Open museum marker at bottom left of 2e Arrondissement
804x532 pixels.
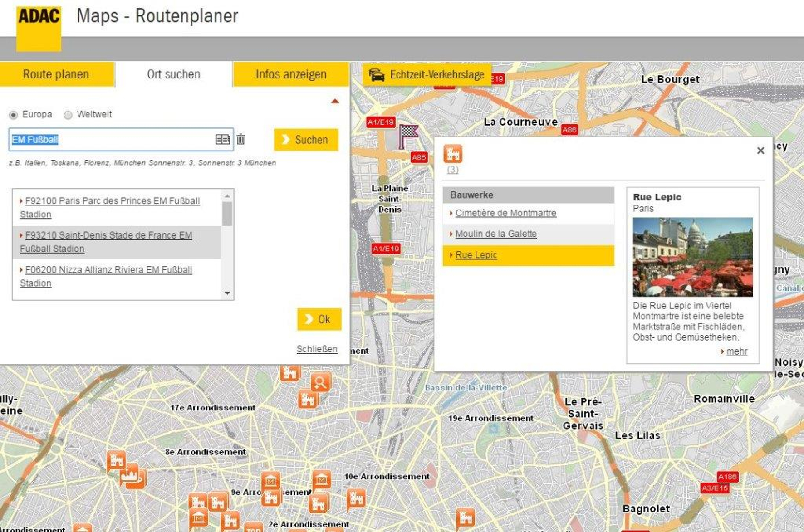pyautogui.click(x=198, y=518)
